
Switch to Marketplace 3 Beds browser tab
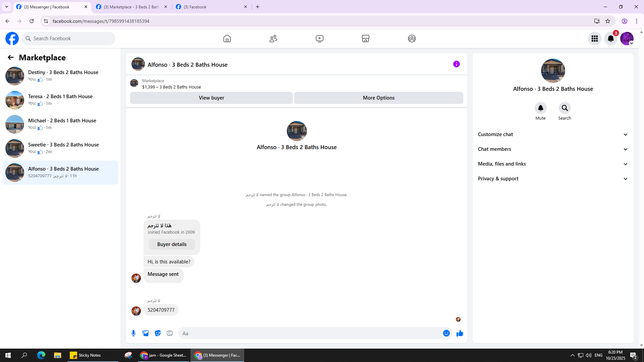point(131,7)
